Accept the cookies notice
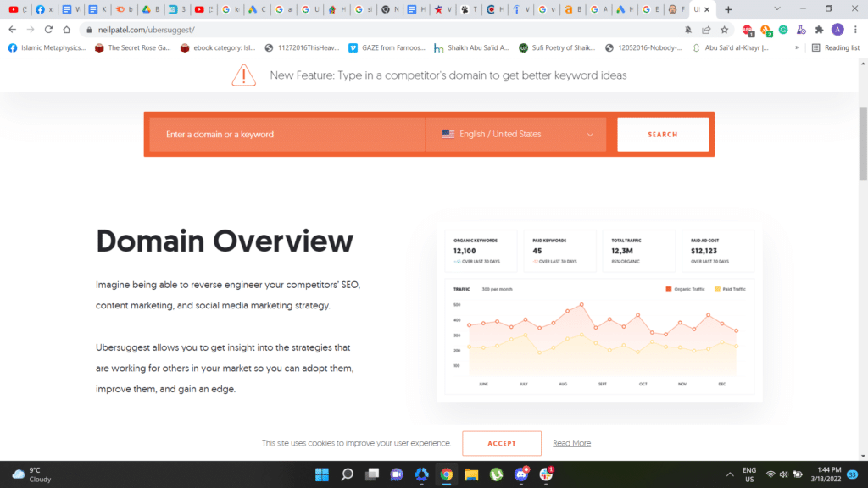The width and height of the screenshot is (868, 488). (x=501, y=443)
